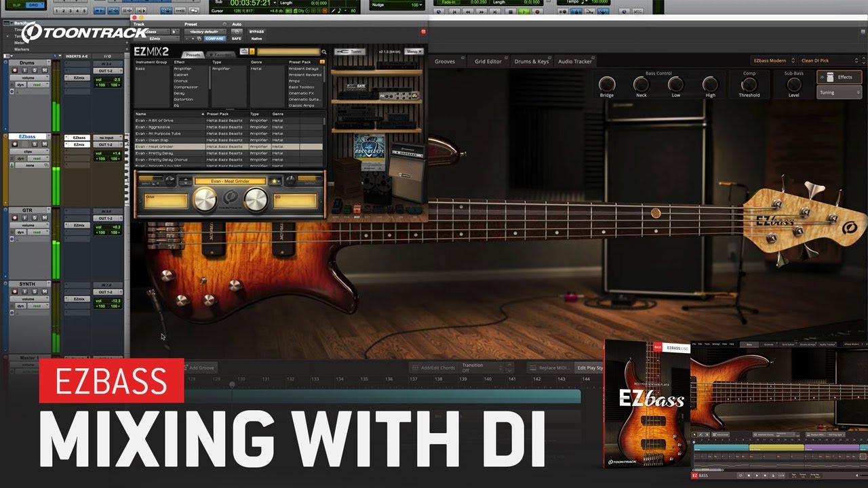Viewport: 868px width, 488px height.
Task: Click Edit Play Style button
Action: coord(589,367)
